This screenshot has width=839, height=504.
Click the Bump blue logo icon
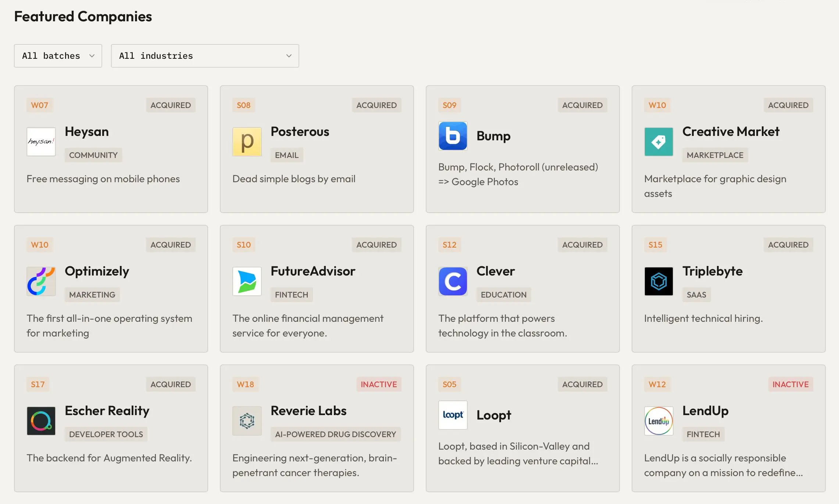(x=453, y=136)
